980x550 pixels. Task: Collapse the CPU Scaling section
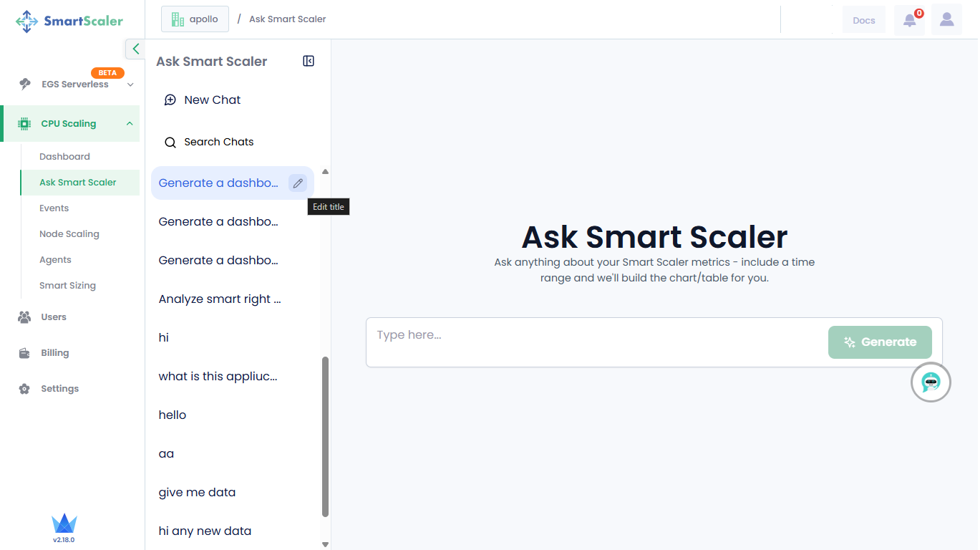pyautogui.click(x=130, y=124)
